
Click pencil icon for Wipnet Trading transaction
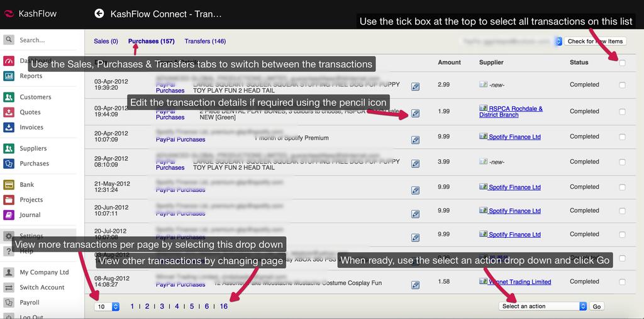tap(415, 284)
